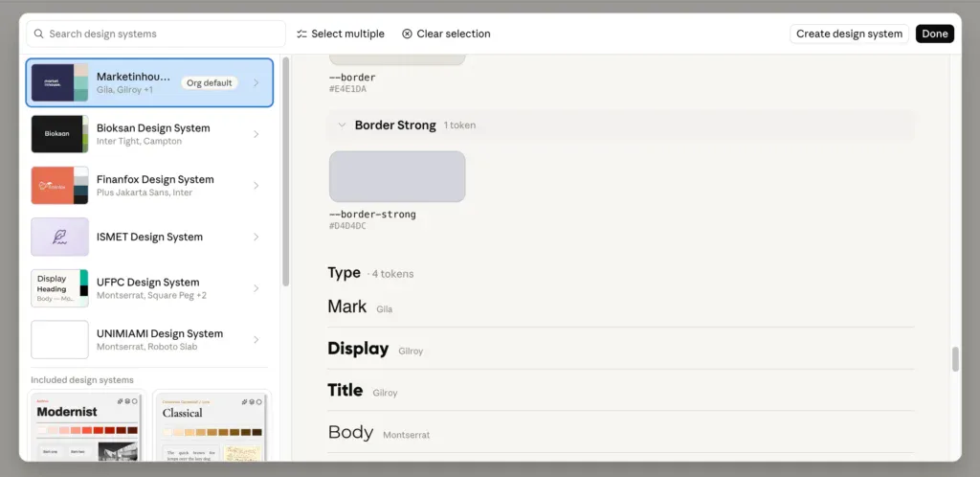Click the Select multiple checklist icon
This screenshot has height=477, width=980.
coord(301,34)
